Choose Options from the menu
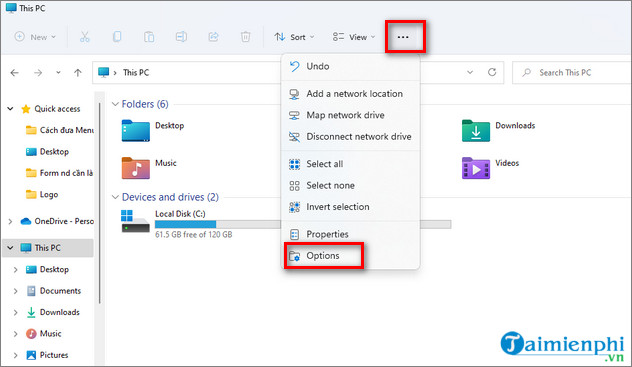The image size is (632, 367). point(351,256)
